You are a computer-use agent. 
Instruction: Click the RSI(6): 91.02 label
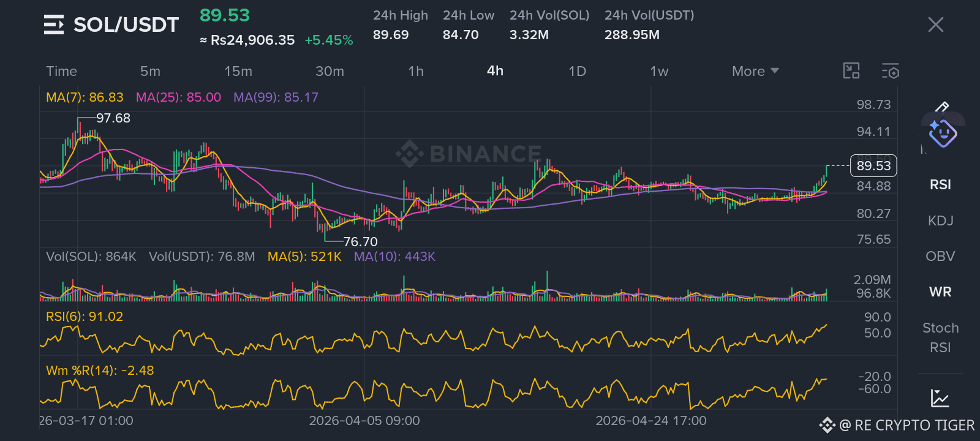point(85,317)
